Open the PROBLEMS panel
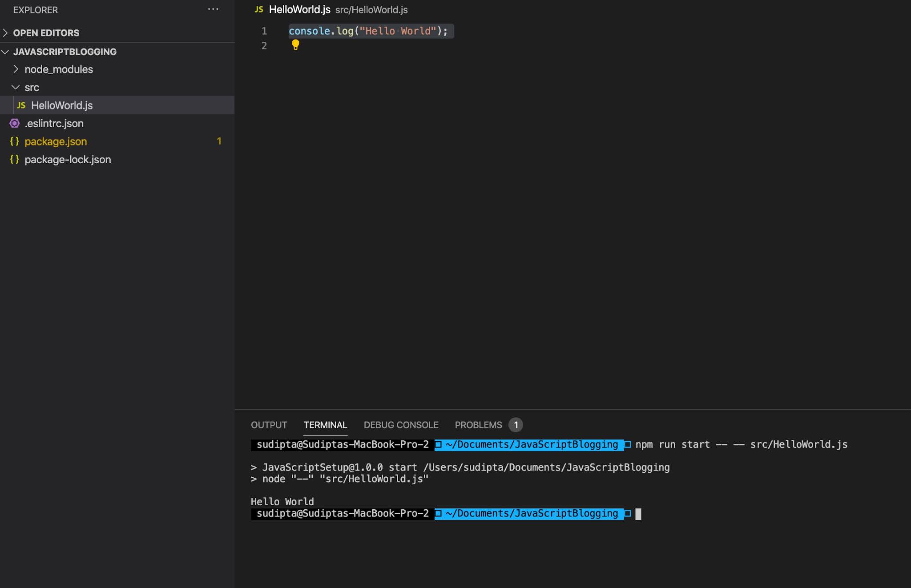 [478, 425]
